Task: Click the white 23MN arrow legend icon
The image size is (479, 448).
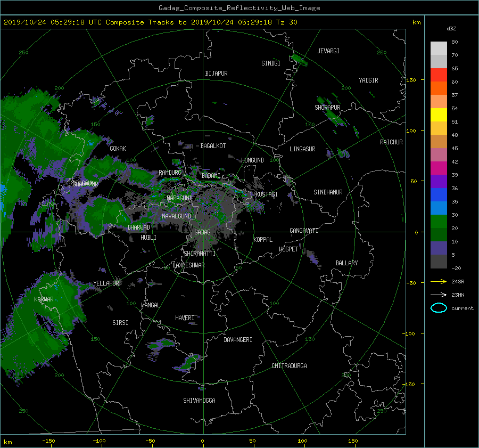Action: tap(439, 295)
